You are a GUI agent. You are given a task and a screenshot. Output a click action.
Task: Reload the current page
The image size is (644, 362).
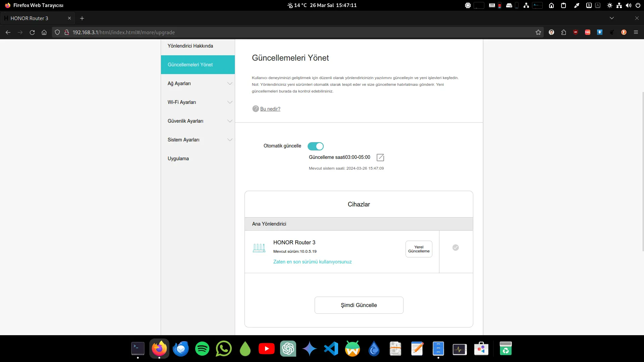click(32, 32)
